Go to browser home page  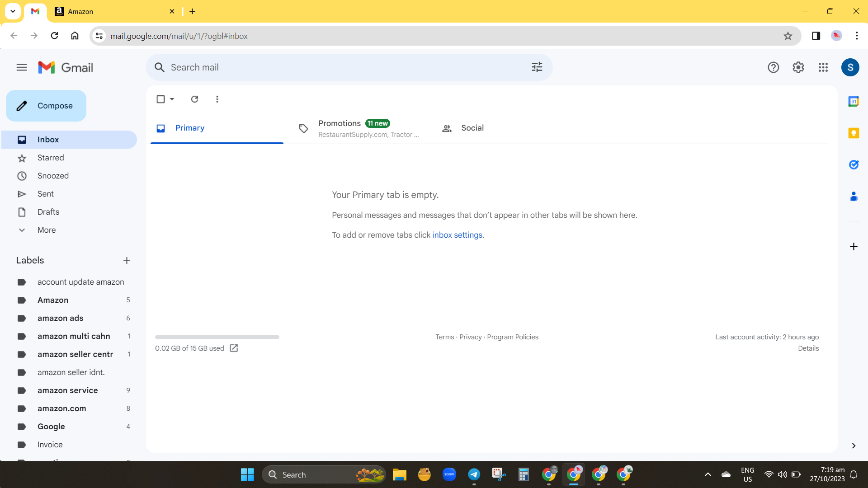click(75, 36)
